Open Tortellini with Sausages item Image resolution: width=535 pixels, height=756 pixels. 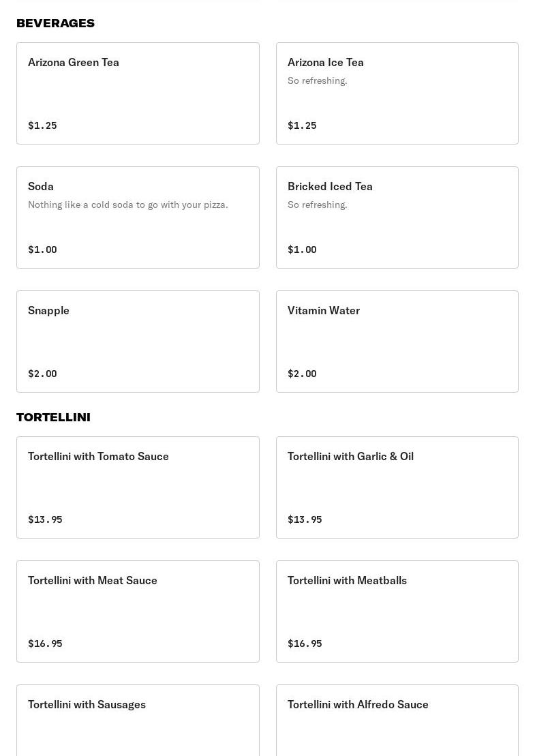click(x=138, y=723)
